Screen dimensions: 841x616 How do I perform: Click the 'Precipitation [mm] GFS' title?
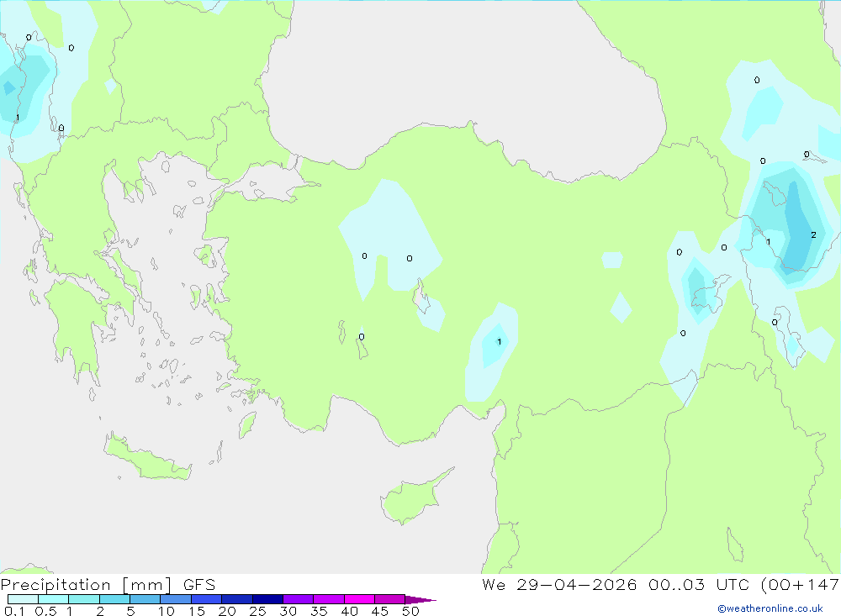(108, 585)
